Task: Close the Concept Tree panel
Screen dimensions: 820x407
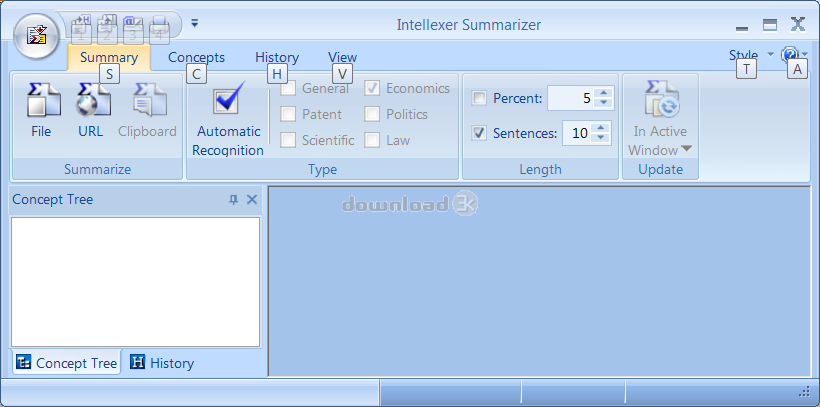Action: tap(252, 199)
